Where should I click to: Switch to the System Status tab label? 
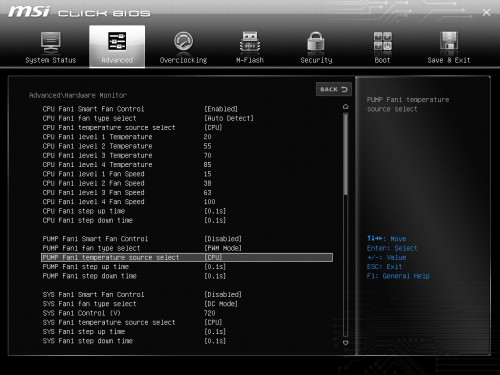51,60
